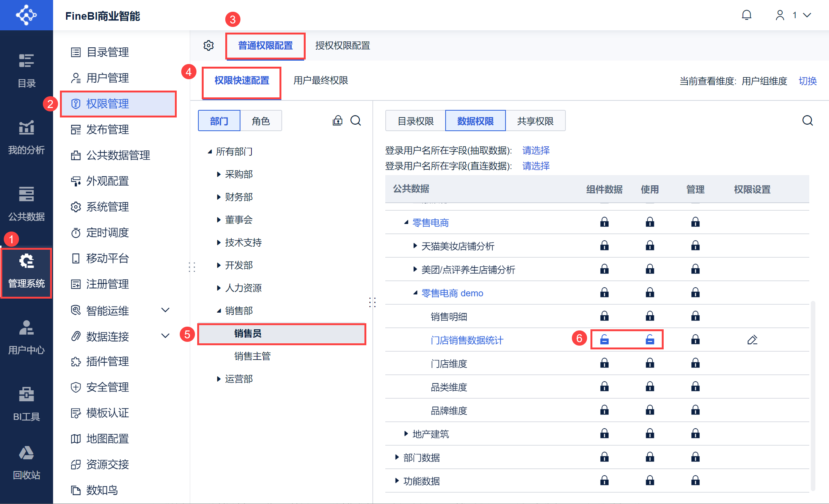Expand the 智能运维 menu chevron
The image size is (829, 504).
point(165,310)
